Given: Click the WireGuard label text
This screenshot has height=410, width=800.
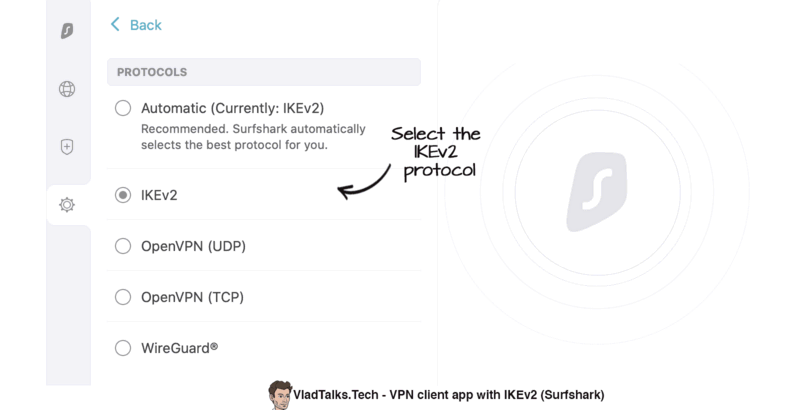Looking at the screenshot, I should pyautogui.click(x=176, y=348).
